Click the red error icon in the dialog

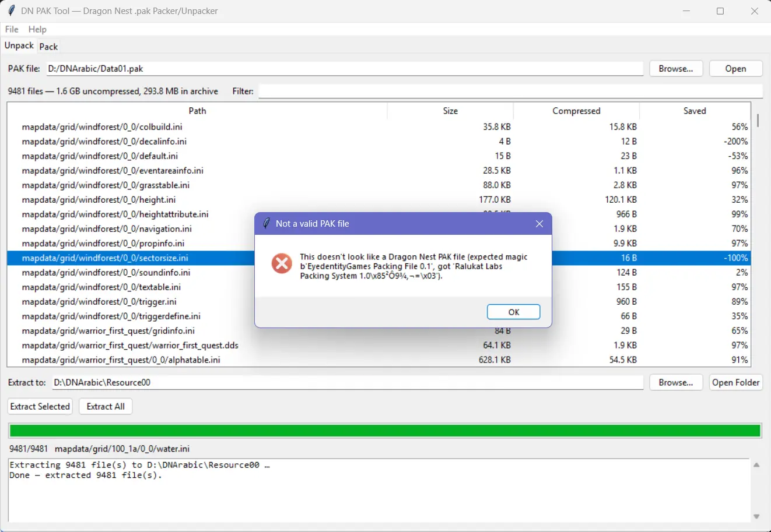pos(282,264)
